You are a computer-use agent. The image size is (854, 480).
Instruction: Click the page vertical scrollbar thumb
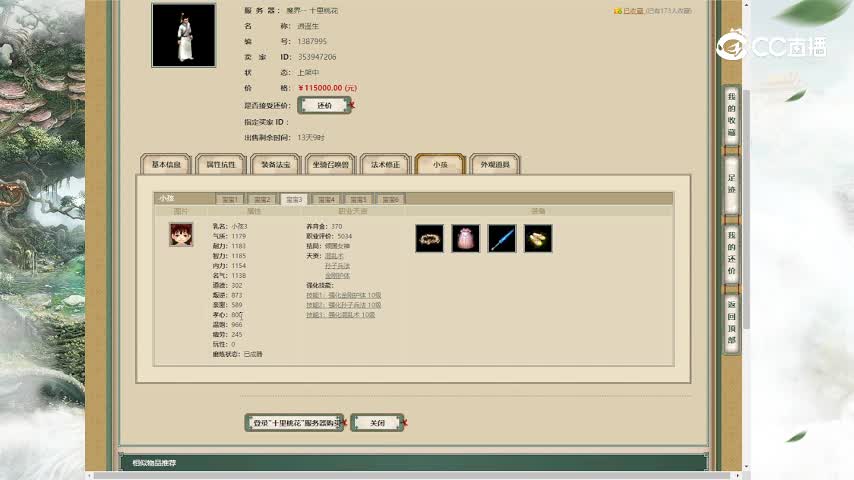747,209
